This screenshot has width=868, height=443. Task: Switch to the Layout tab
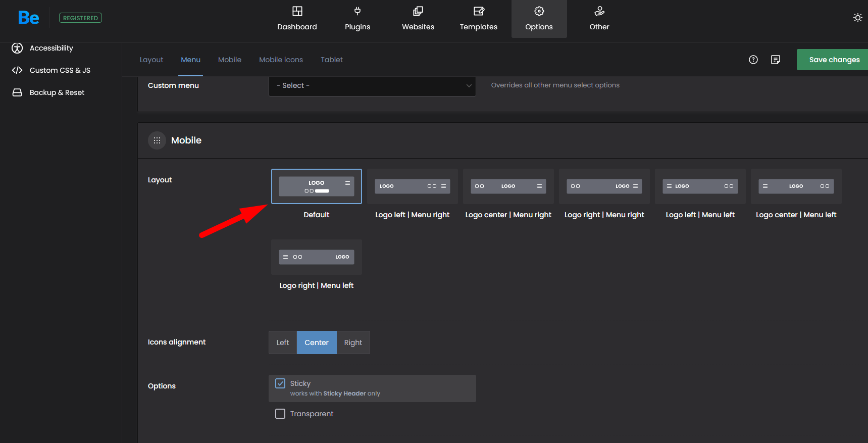[x=151, y=60]
